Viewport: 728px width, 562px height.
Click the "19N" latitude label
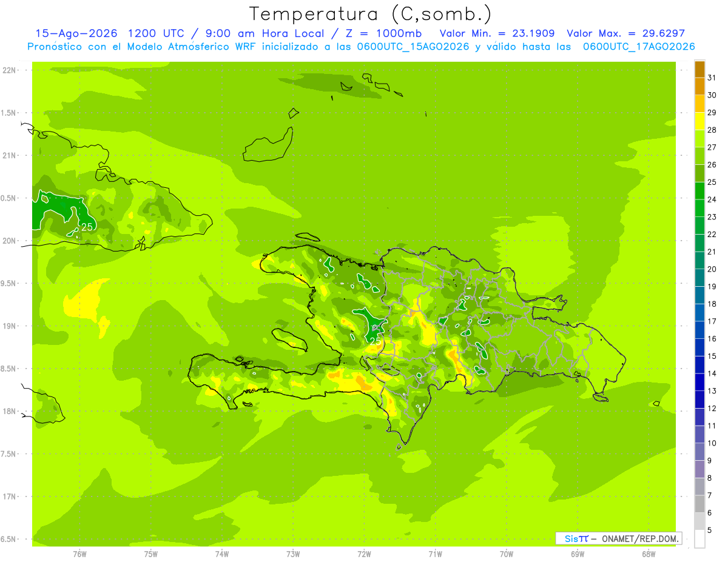(8, 326)
